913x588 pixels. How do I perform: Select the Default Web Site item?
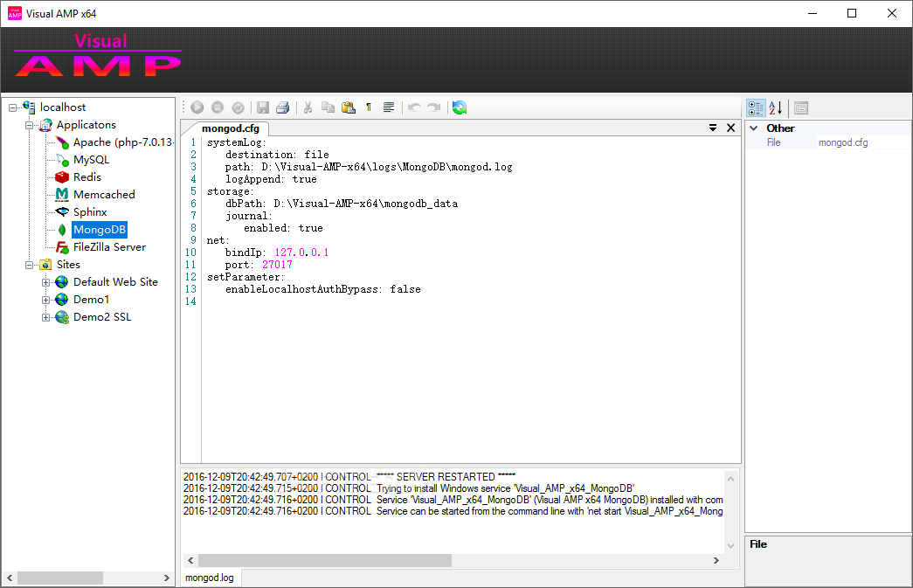115,282
